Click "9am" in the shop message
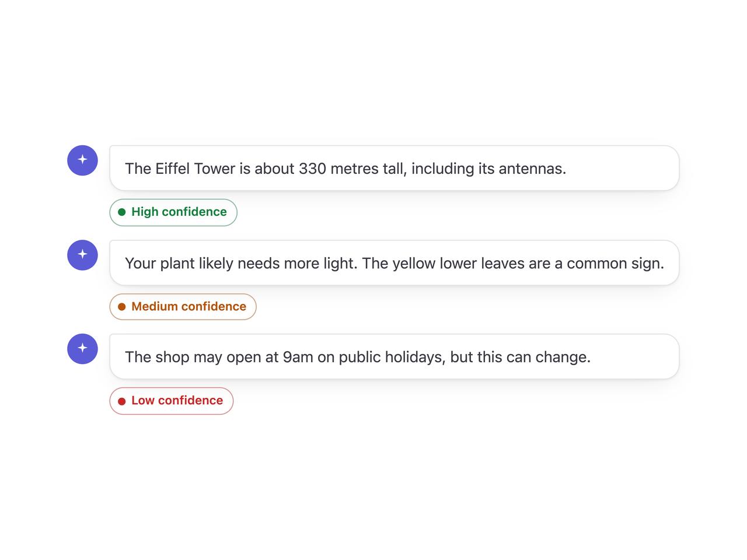The image size is (747, 560). (x=298, y=357)
